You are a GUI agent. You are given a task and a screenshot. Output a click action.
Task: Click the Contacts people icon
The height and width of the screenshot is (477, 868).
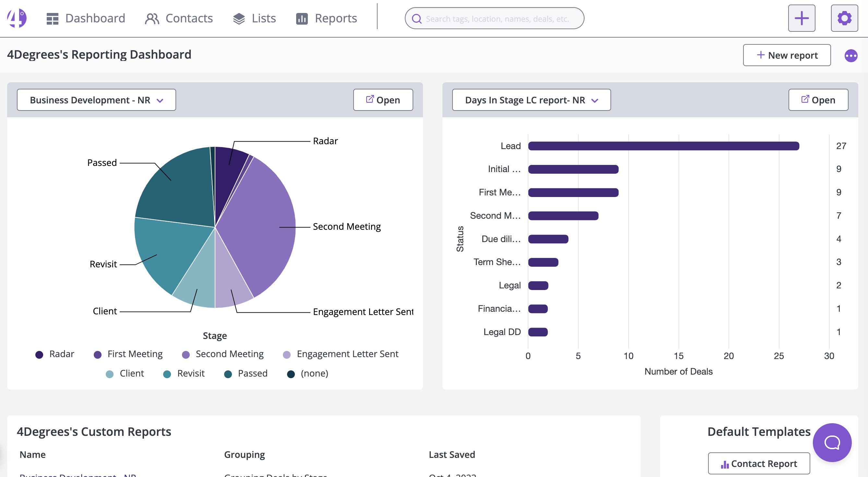pos(151,18)
